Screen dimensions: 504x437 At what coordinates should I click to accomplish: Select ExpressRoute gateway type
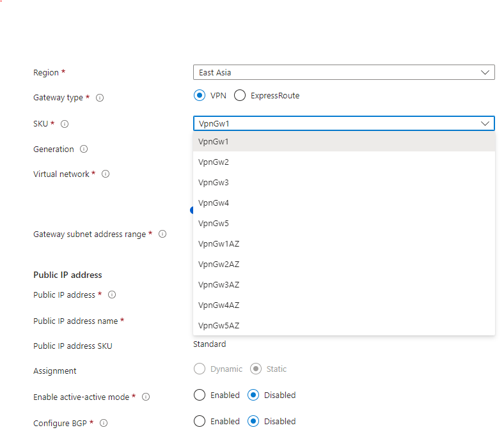240,96
